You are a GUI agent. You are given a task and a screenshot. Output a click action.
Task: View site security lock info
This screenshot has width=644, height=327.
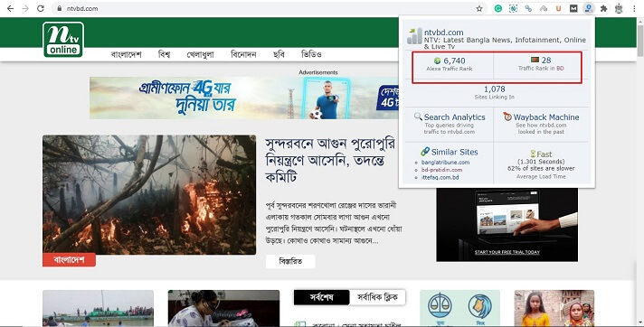[x=60, y=8]
